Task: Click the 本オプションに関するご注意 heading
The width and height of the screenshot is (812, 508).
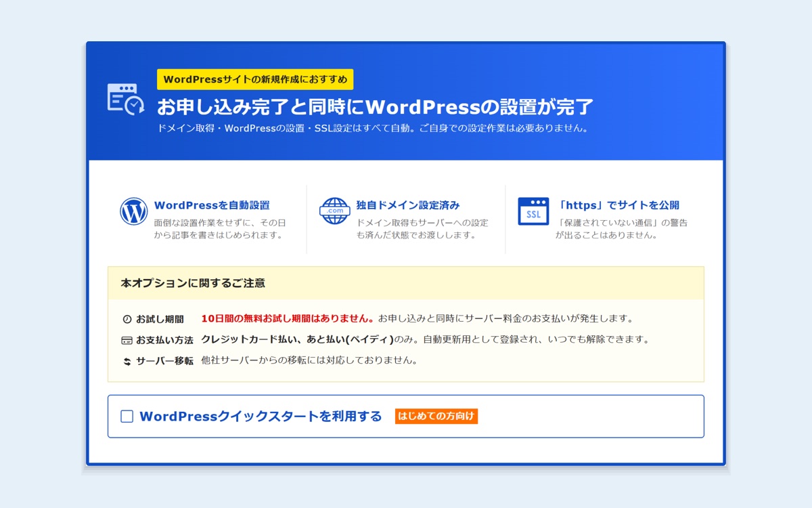Action: coord(193,283)
